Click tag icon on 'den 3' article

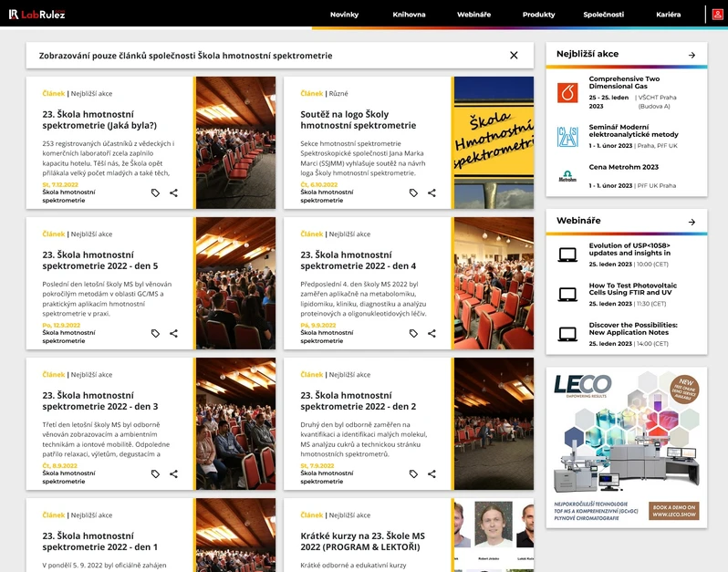155,473
